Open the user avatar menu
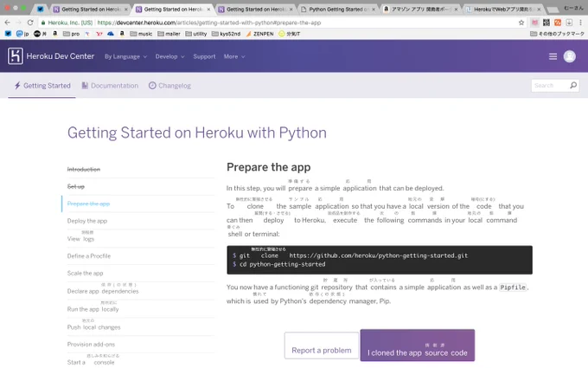This screenshot has width=588, height=368. pyautogui.click(x=569, y=56)
